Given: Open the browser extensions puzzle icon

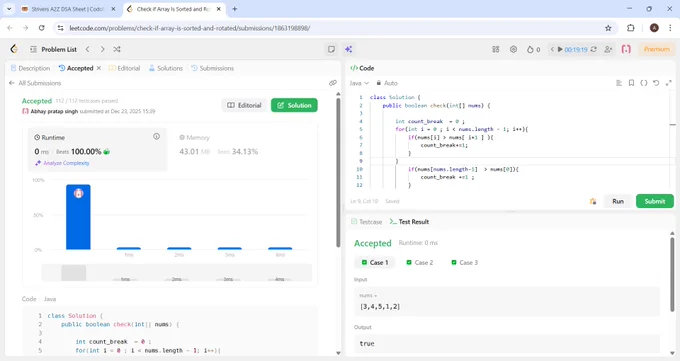Looking at the screenshot, I should (x=631, y=28).
